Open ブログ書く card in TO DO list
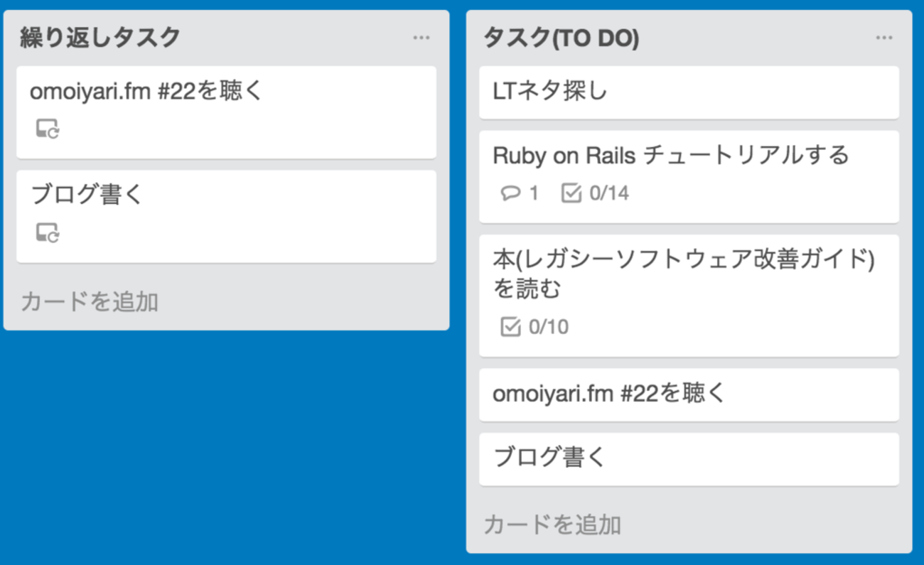 click(x=688, y=458)
